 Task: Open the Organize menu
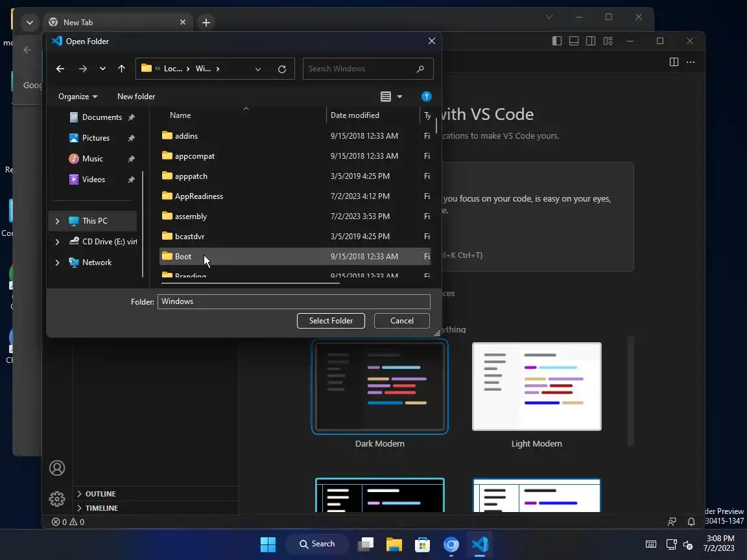(78, 97)
